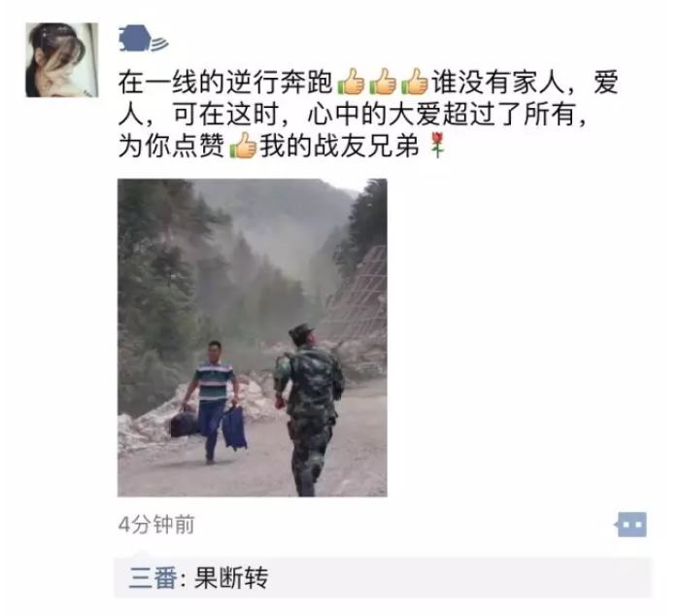Image resolution: width=680 pixels, height=616 pixels.
Task: Click the thumbs-up emoji after 为你点赞
Action: [243, 146]
